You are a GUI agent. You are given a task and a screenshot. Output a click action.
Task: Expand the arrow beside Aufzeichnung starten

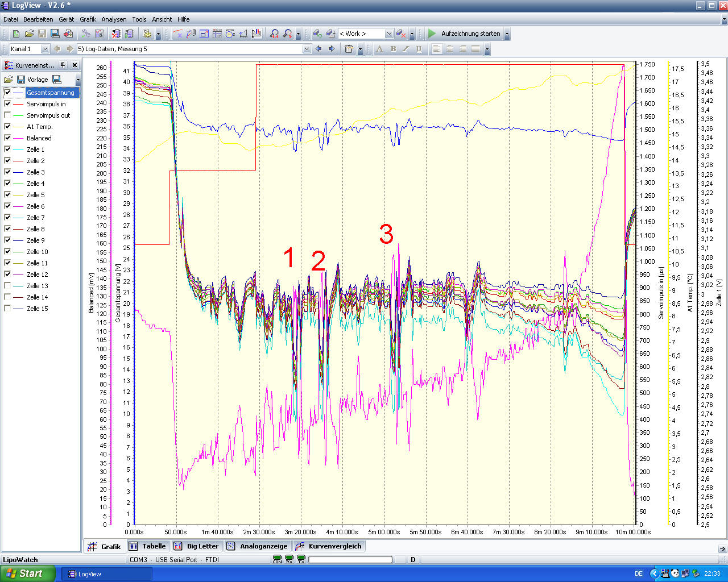tap(507, 34)
